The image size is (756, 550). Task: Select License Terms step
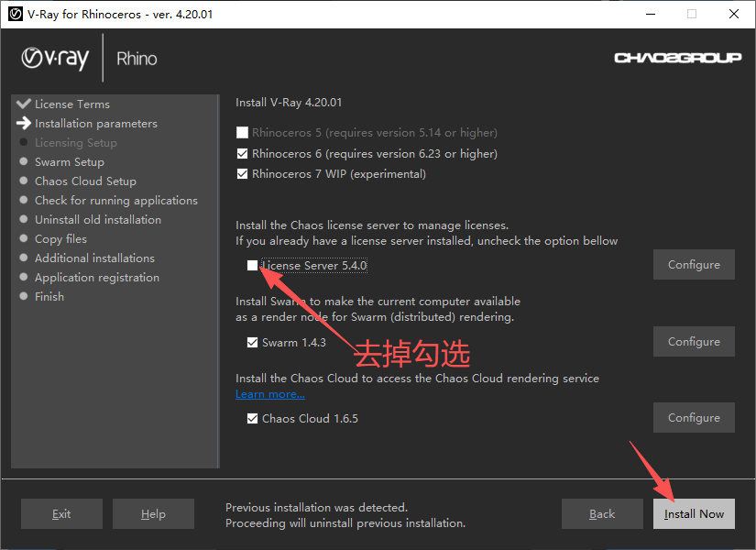pyautogui.click(x=72, y=104)
